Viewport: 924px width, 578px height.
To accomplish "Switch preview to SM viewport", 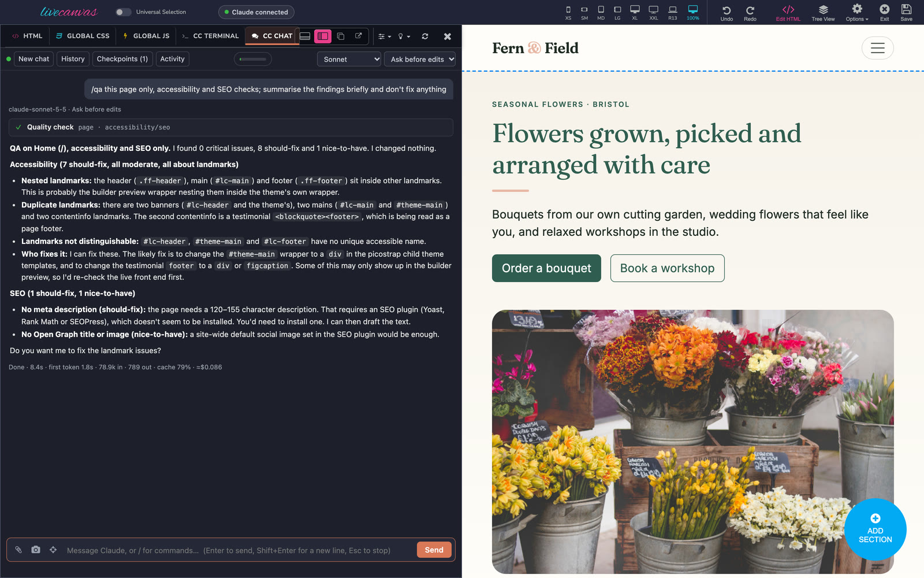I will click(x=584, y=12).
